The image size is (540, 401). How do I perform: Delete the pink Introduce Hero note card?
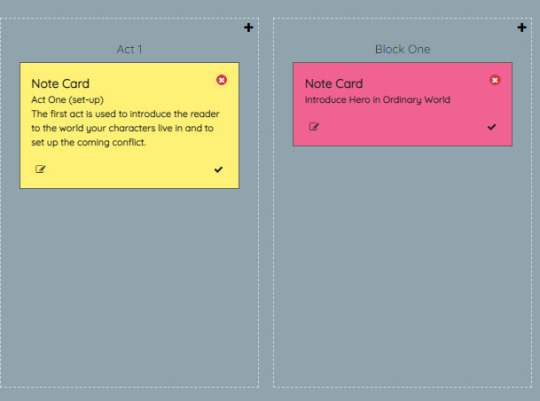pos(495,80)
